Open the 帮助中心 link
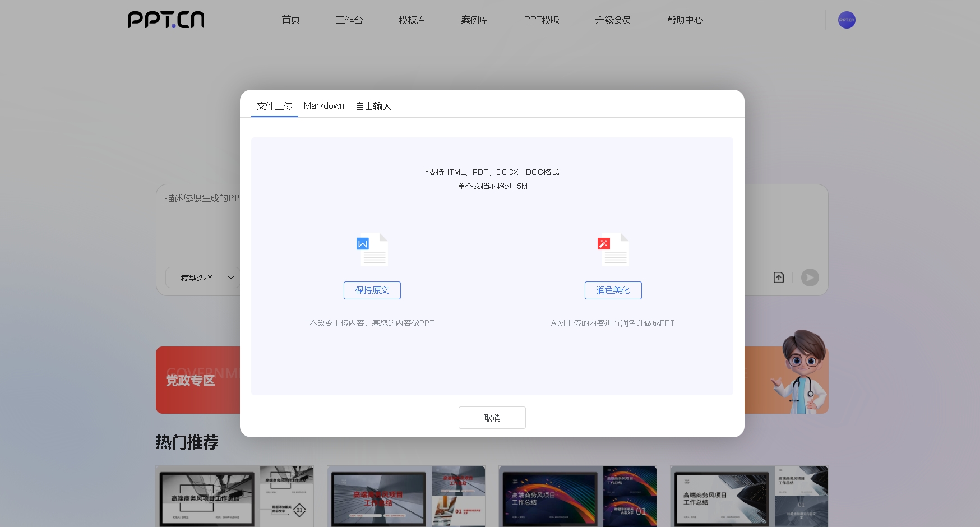980x527 pixels. tap(685, 20)
